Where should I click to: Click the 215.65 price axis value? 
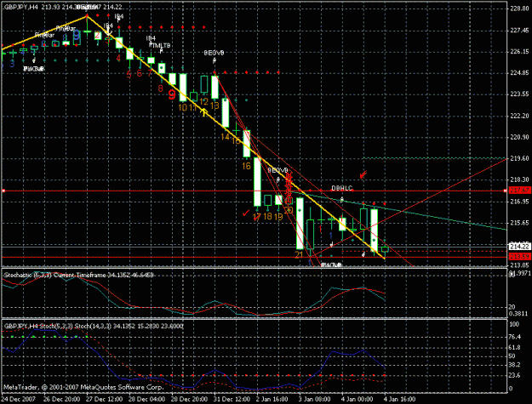coord(519,223)
